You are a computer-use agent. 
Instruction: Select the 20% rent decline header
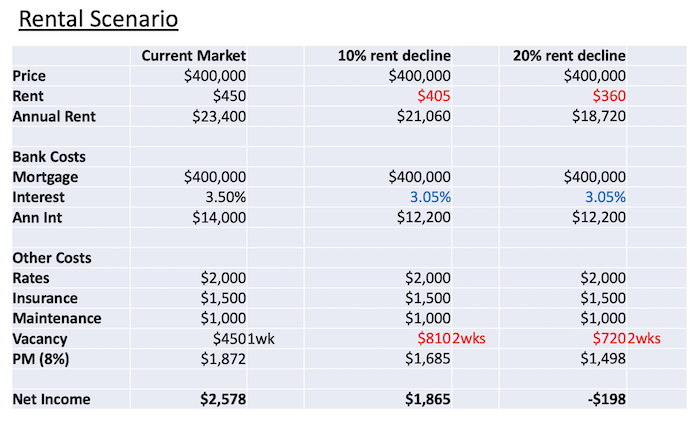pyautogui.click(x=569, y=55)
